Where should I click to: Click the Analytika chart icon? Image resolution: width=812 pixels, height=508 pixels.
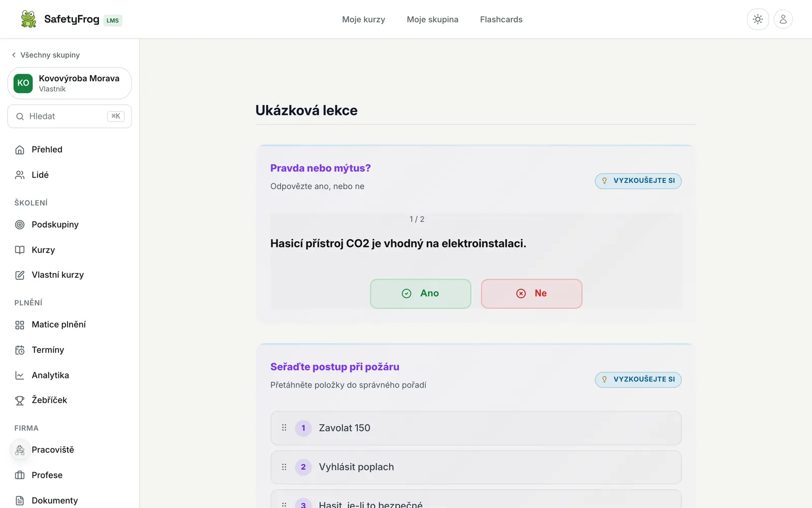[x=20, y=375]
